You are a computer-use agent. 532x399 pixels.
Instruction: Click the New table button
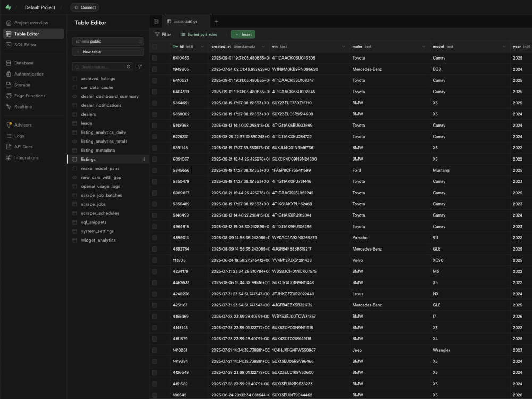[108, 52]
